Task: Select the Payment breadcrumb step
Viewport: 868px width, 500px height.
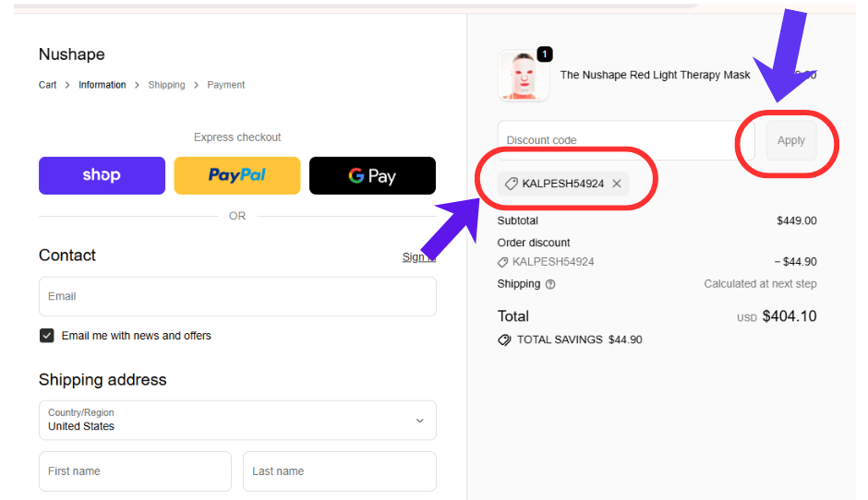Action: point(226,85)
